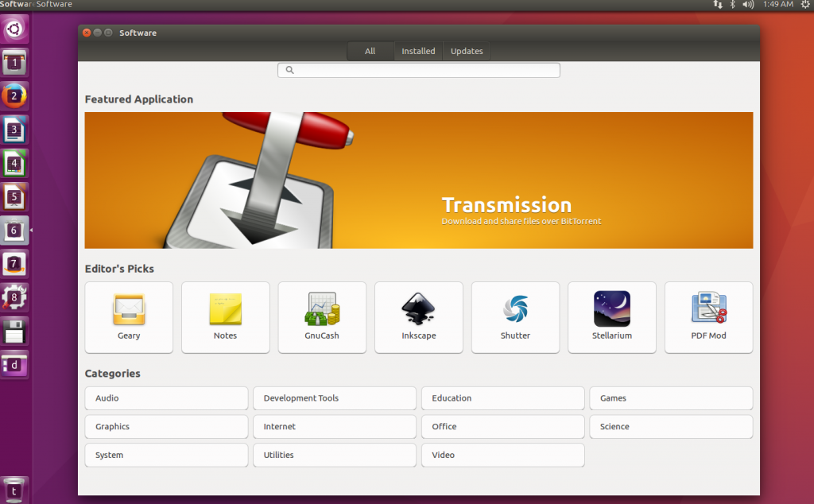Switch to the Updates tab
814x504 pixels.
coord(467,51)
